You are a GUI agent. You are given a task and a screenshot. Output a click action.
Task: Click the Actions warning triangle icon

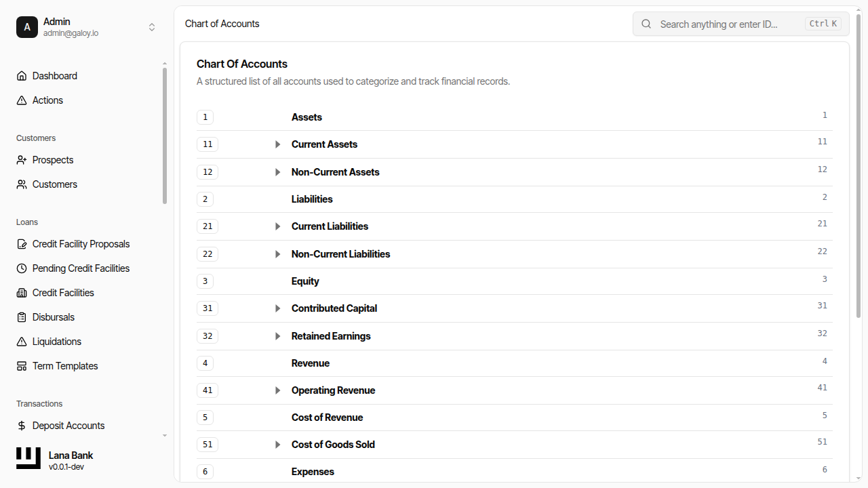[21, 100]
